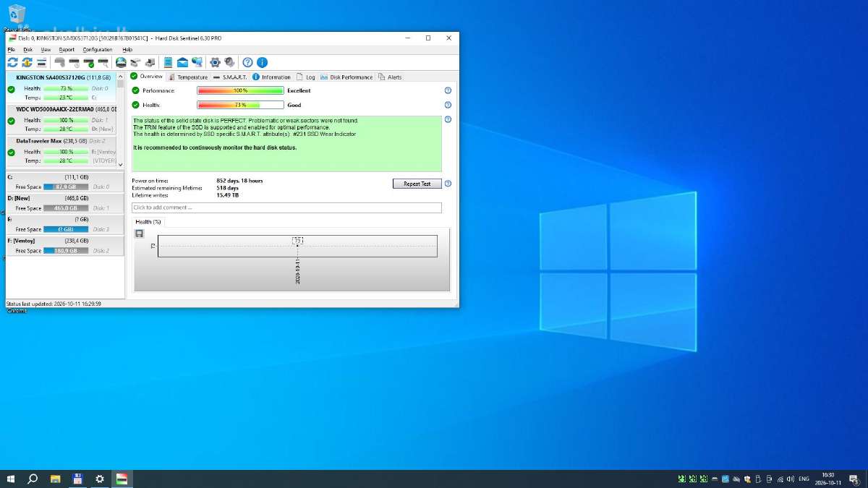Select the Health (%) chart tab
The height and width of the screenshot is (488, 868).
pyautogui.click(x=148, y=222)
